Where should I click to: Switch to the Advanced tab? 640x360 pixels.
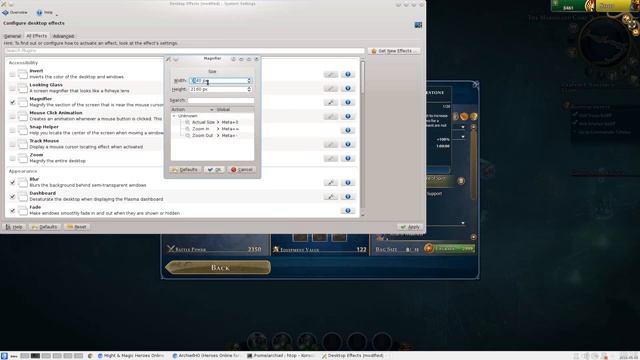tap(64, 36)
